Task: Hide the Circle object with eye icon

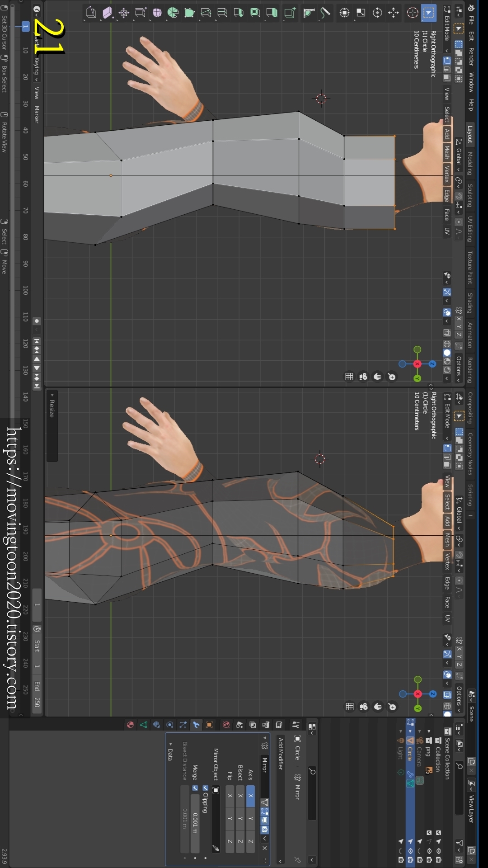Action: (410, 851)
